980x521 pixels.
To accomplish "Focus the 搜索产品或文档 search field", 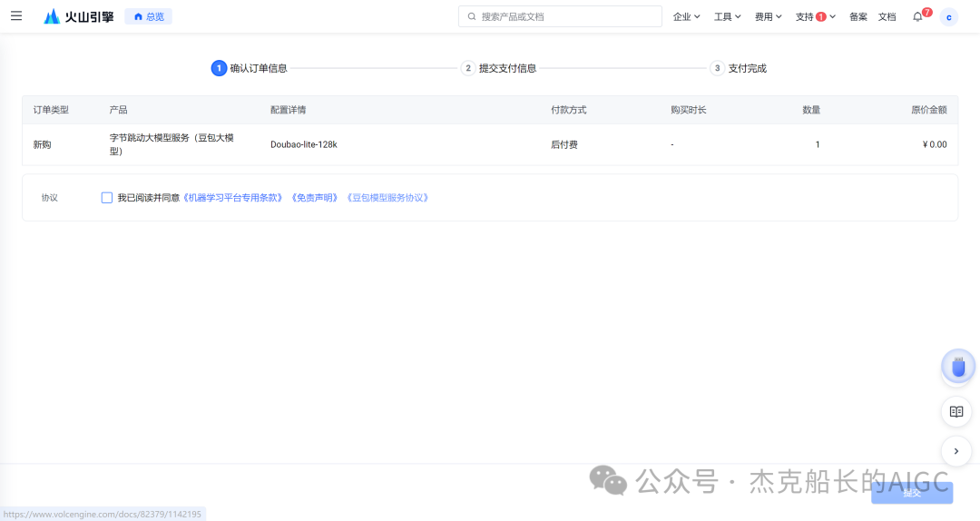I will pyautogui.click(x=560, y=17).
